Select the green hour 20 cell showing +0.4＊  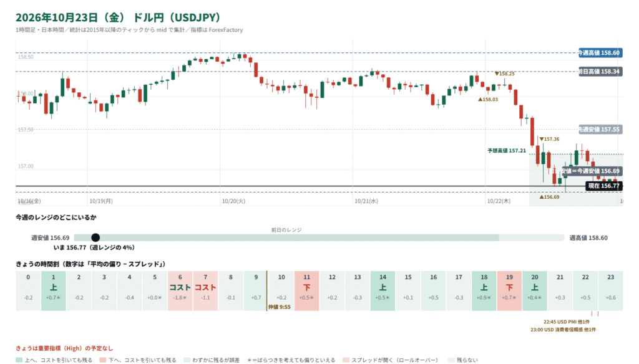point(535,290)
